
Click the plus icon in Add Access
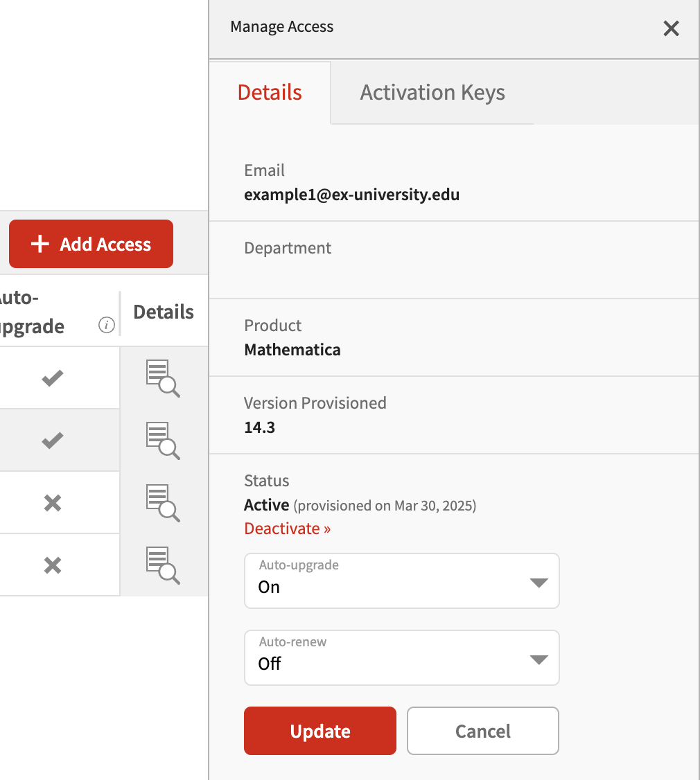(x=40, y=245)
